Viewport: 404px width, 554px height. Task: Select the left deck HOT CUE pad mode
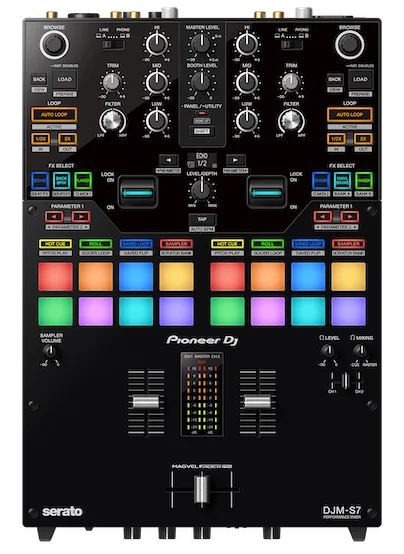pos(55,244)
